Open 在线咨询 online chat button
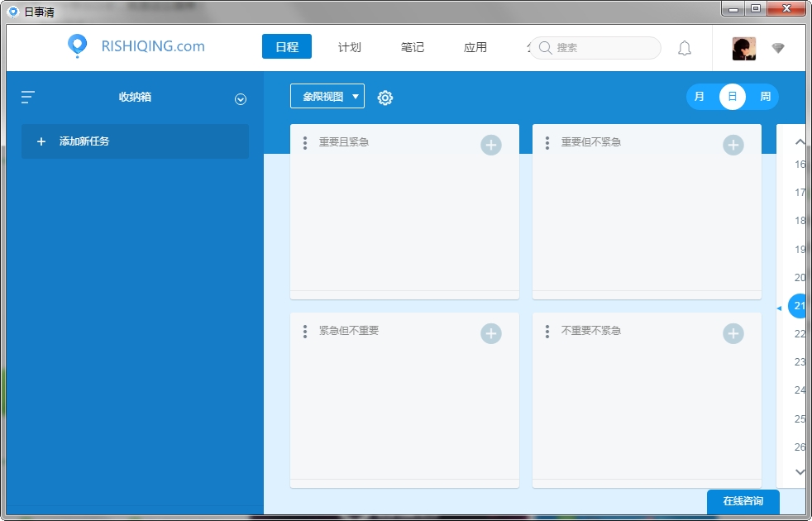Screen dimensions: 812x521 (743, 501)
